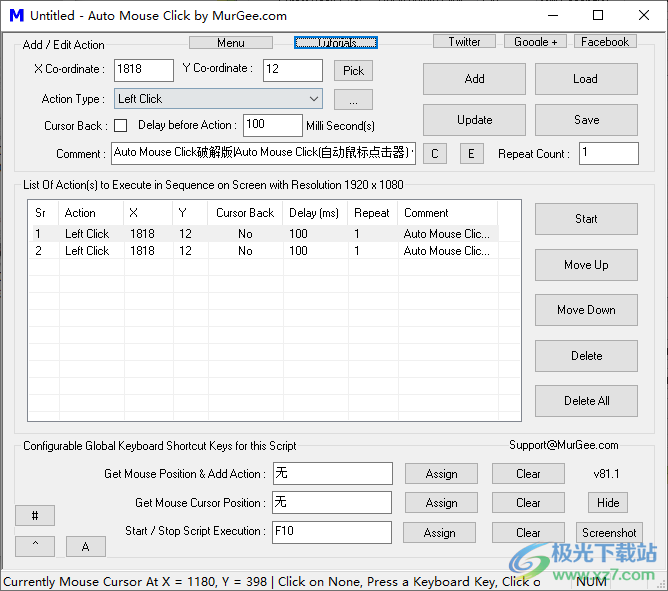Click the Delete button
This screenshot has width=668, height=591.
586,356
